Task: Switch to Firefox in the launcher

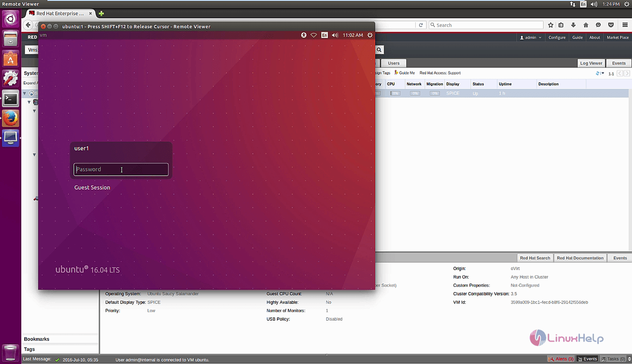Action: (x=10, y=118)
